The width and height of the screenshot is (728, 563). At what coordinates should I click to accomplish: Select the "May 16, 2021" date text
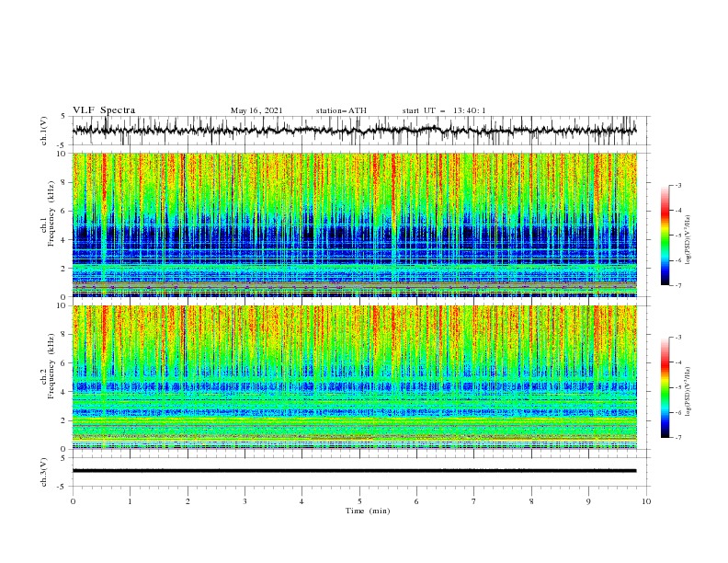click(256, 110)
